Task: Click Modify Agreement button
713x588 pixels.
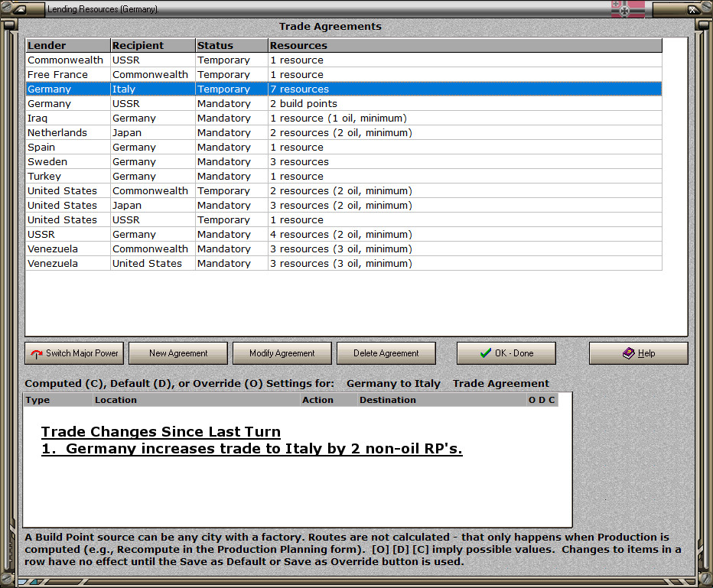Action: [x=282, y=353]
